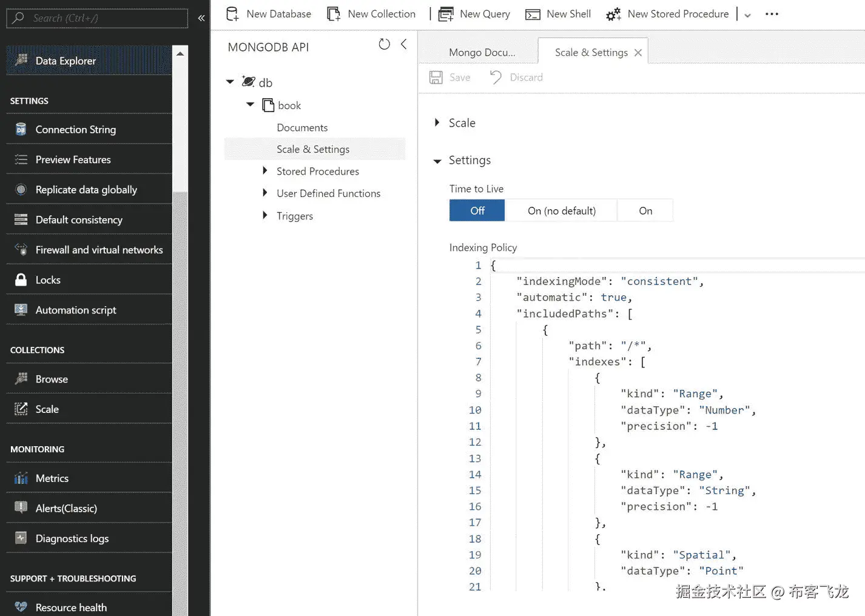Screen dimensions: 865x616
Task: Collapse the MongoDB API tree pane
Action: click(x=403, y=44)
